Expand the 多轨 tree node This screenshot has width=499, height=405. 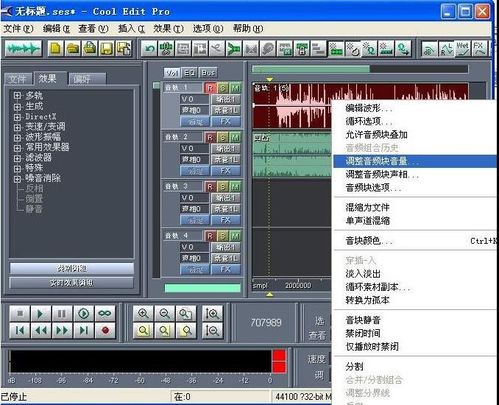[x=17, y=96]
